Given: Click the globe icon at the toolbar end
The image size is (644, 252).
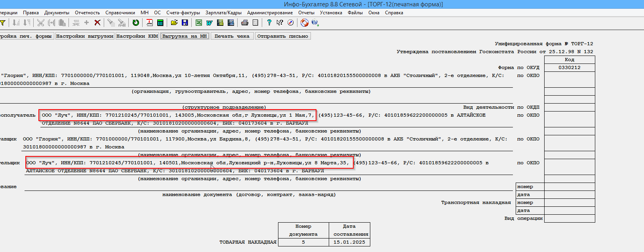Looking at the screenshot, I should (315, 23).
